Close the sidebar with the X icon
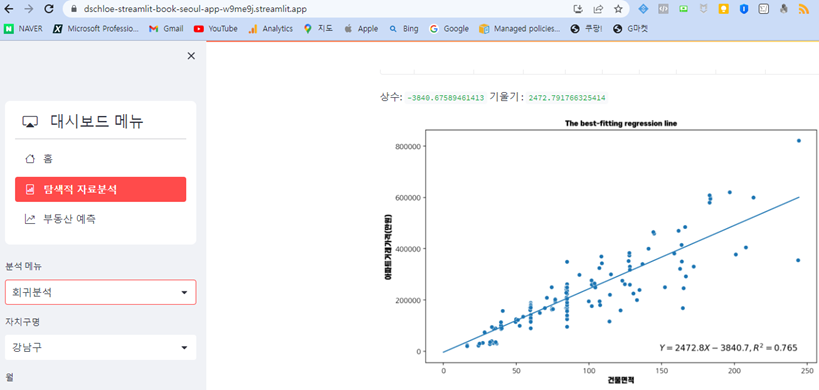Screen dimensions: 819x390 point(191,56)
